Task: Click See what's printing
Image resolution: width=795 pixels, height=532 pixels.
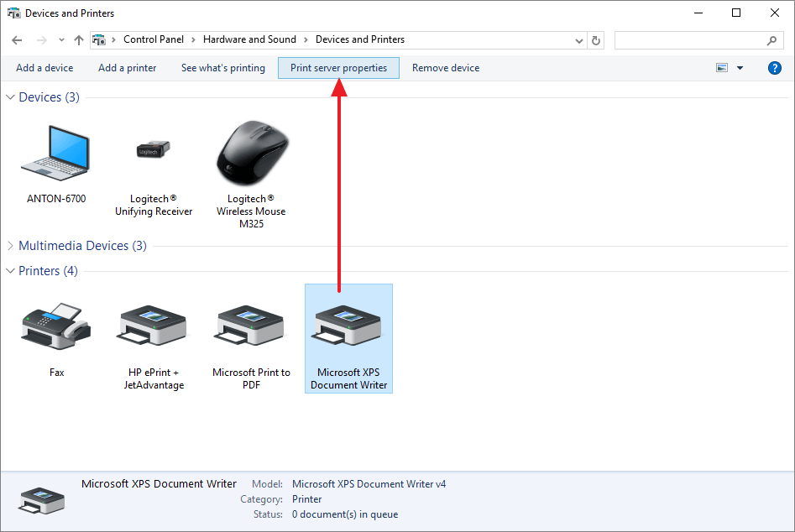Action: pyautogui.click(x=223, y=68)
